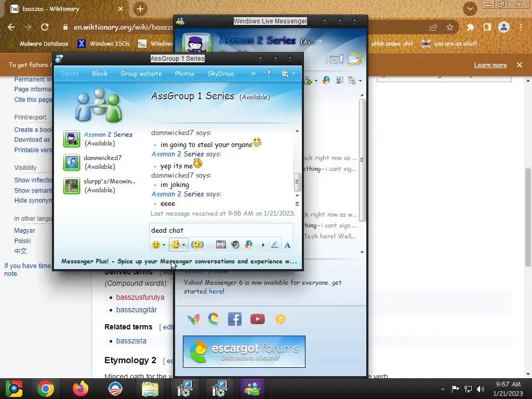Open Group website in AssGroup toolbar
This screenshot has width=532, height=399.
coord(141,74)
